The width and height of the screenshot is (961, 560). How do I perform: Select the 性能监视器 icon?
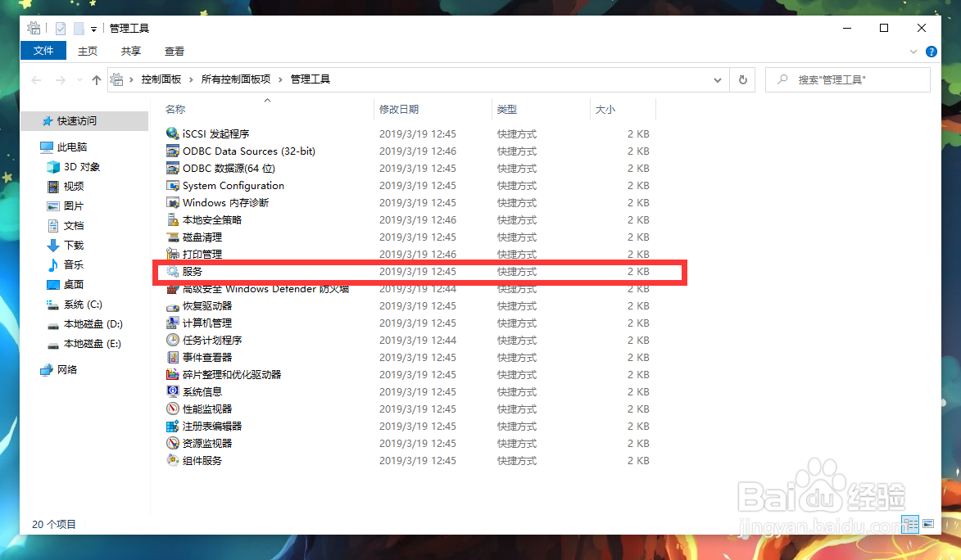tap(173, 409)
